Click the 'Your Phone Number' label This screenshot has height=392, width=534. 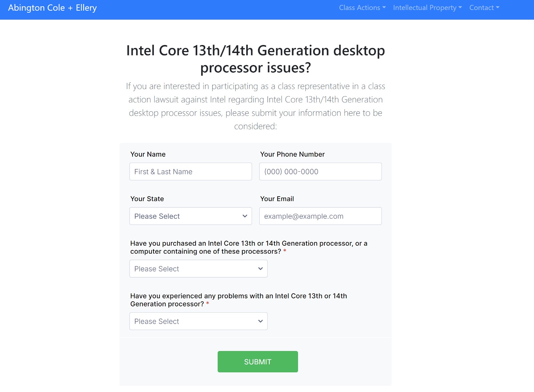tap(292, 154)
